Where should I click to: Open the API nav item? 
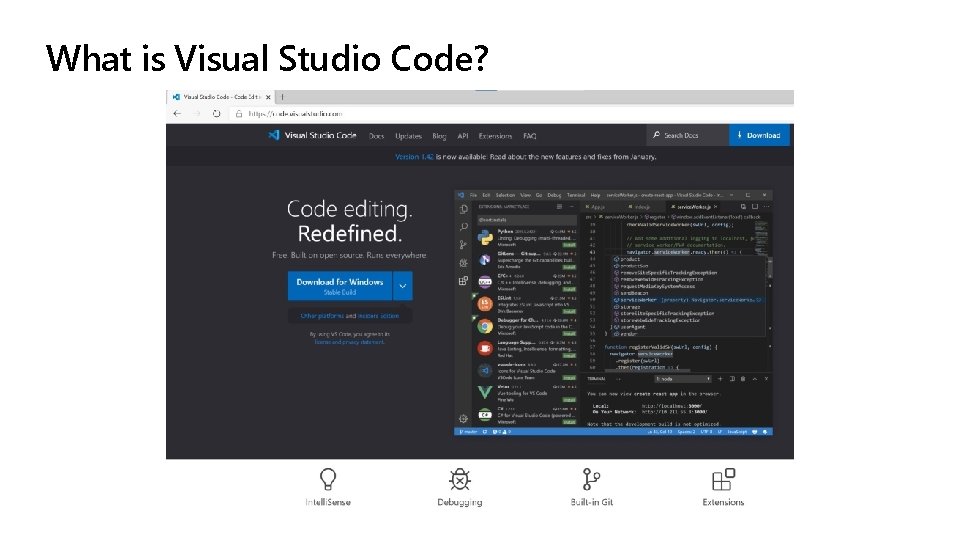pos(463,136)
